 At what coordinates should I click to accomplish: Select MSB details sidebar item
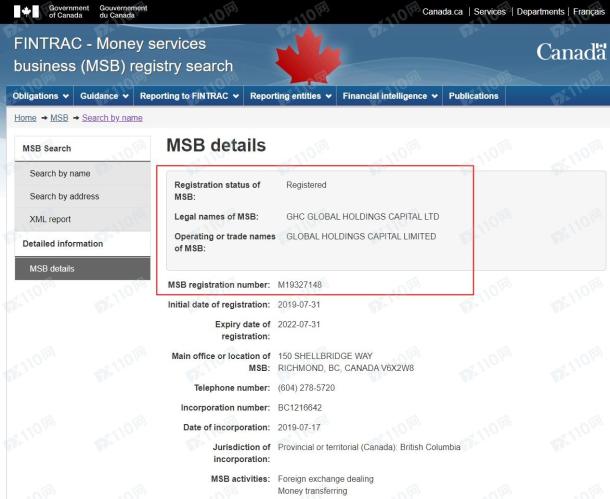tap(82, 268)
